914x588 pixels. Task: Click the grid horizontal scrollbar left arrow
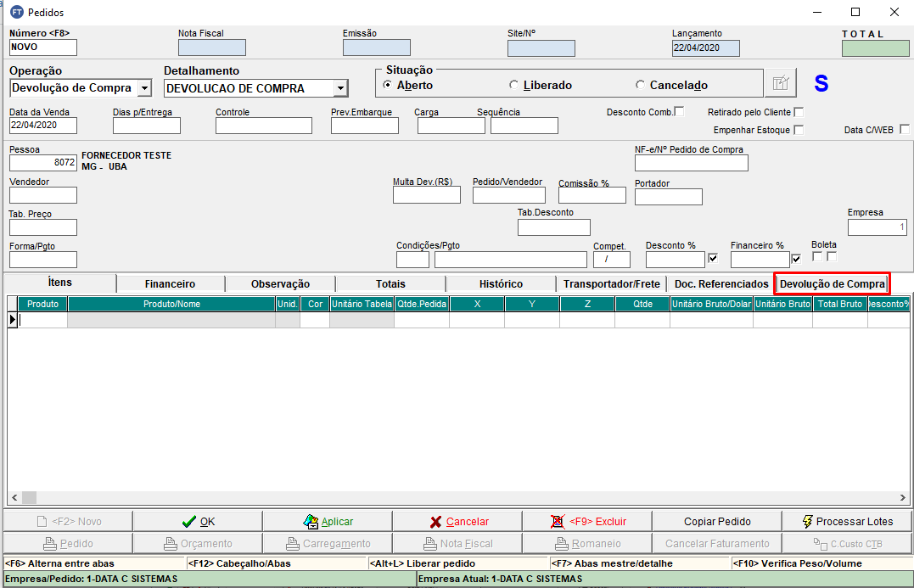tap(14, 498)
